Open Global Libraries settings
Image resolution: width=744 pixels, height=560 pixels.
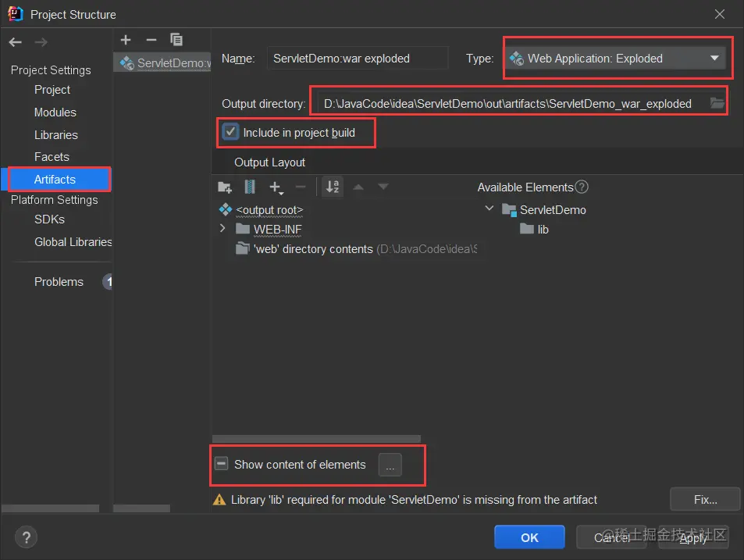coord(73,242)
